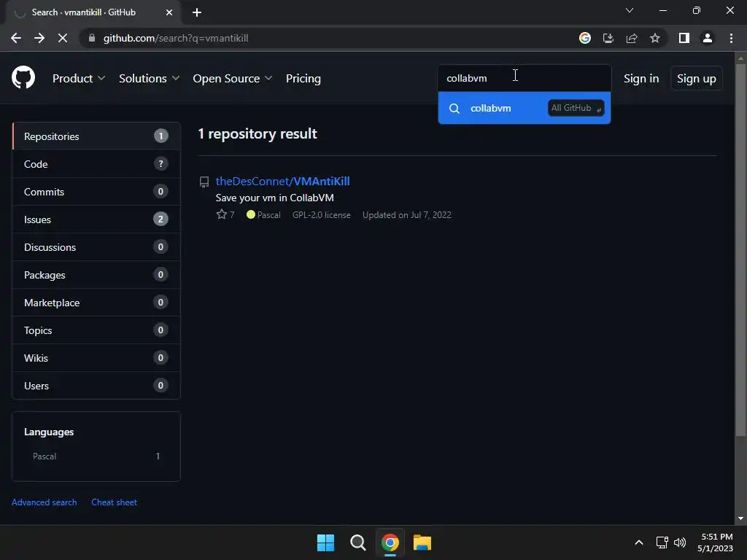This screenshot has height=560, width=747.
Task: Click the install app icon in address bar
Action: [x=608, y=38]
